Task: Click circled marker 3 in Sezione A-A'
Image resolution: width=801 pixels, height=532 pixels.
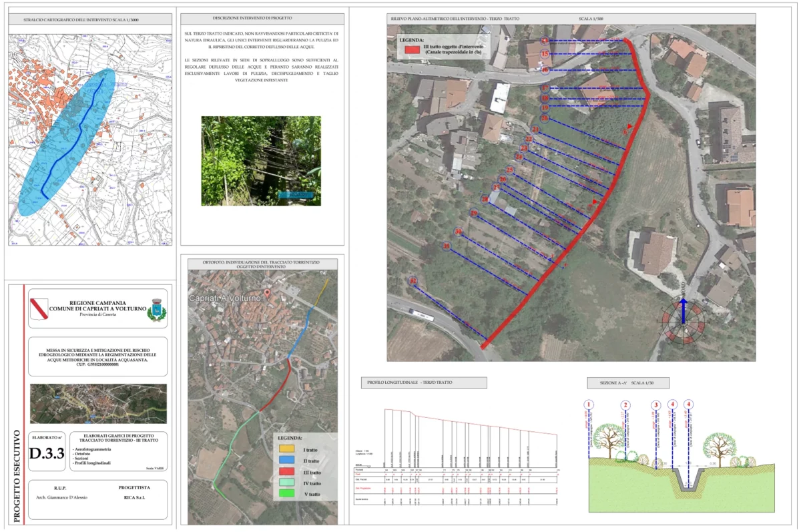Action: point(656,405)
